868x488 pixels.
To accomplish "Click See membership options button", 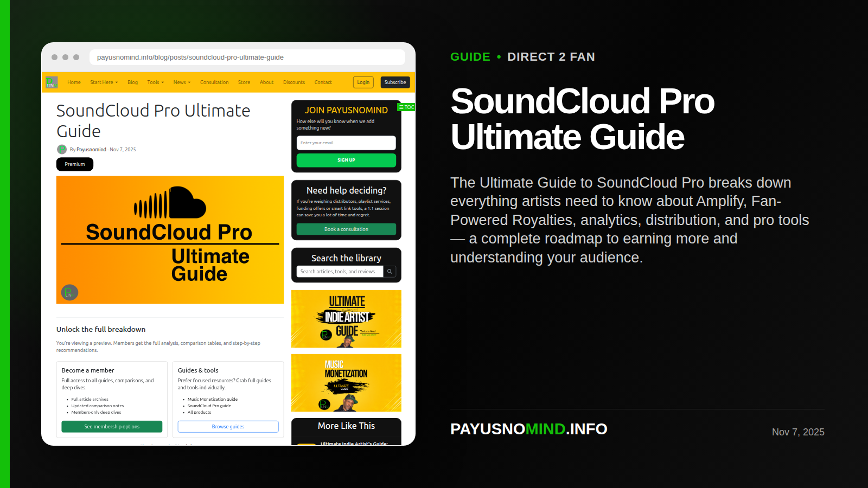I will pyautogui.click(x=112, y=427).
